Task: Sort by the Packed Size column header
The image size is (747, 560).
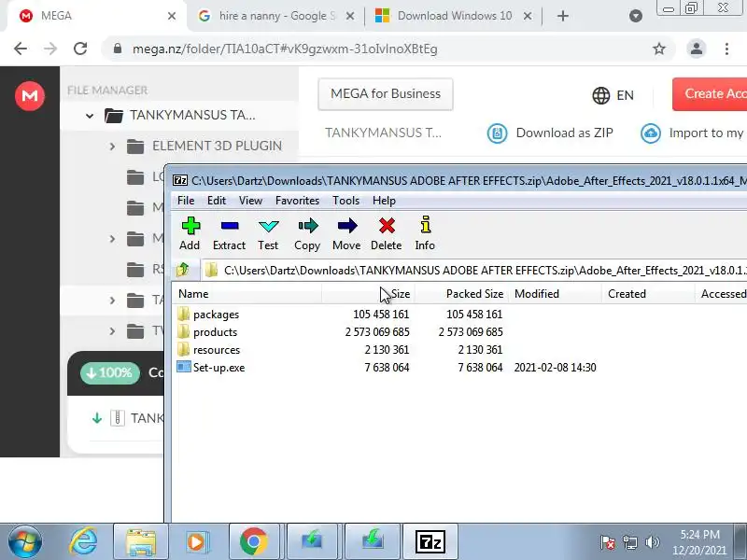Action: click(x=461, y=294)
